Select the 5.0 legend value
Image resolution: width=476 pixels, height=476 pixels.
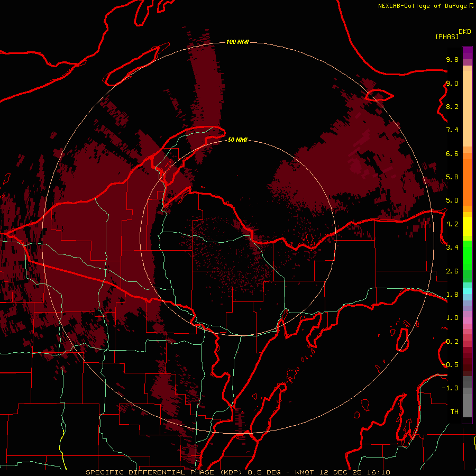click(x=452, y=200)
